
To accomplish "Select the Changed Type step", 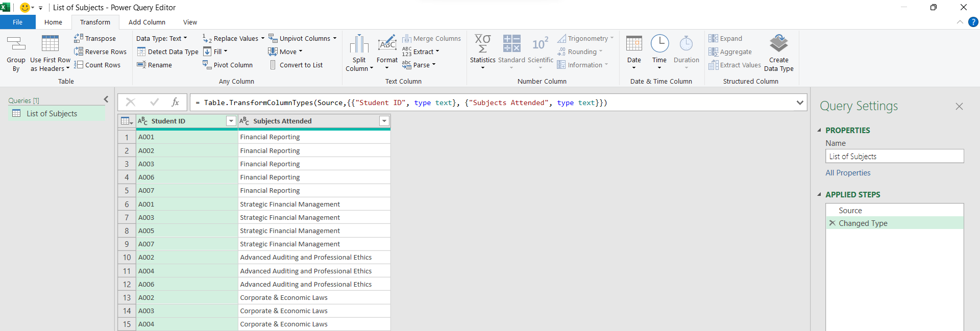I will pyautogui.click(x=894, y=223).
